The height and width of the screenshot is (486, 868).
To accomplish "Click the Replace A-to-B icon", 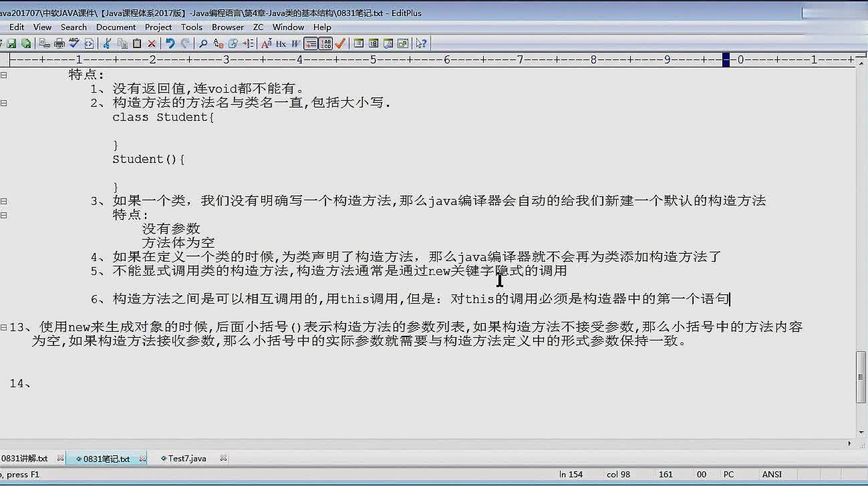I will pos(218,43).
